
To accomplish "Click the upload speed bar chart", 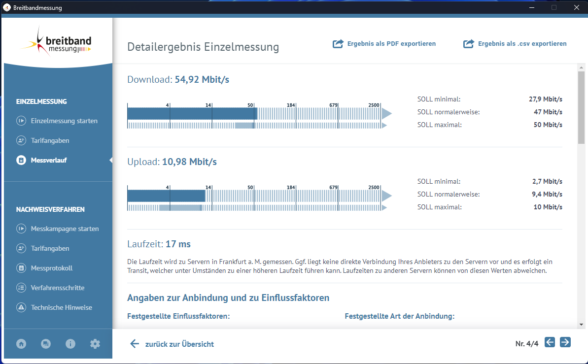I will coord(260,198).
